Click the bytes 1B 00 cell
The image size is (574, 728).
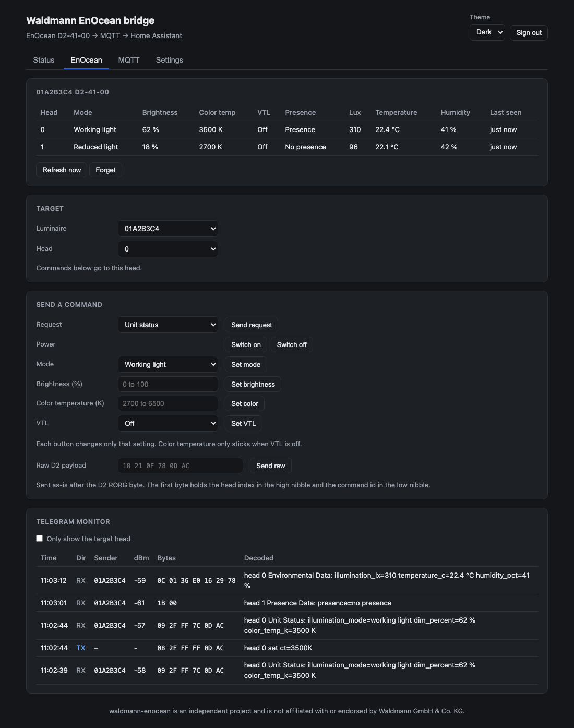[167, 603]
